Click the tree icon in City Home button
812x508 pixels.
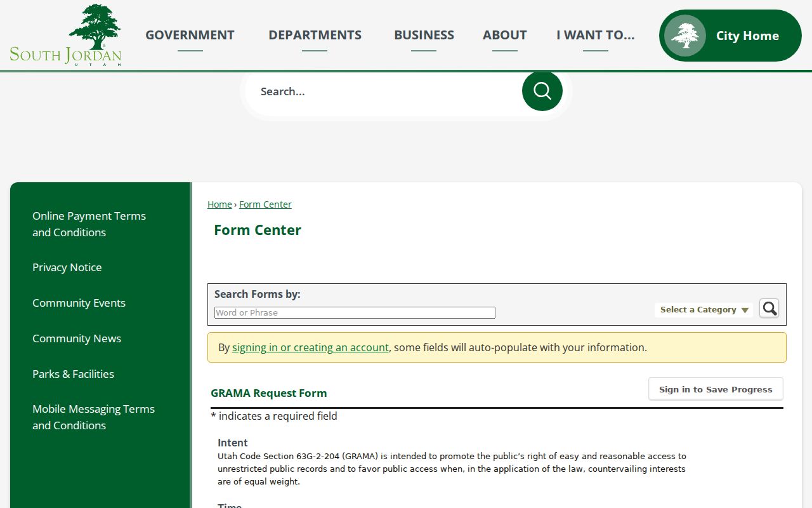685,36
